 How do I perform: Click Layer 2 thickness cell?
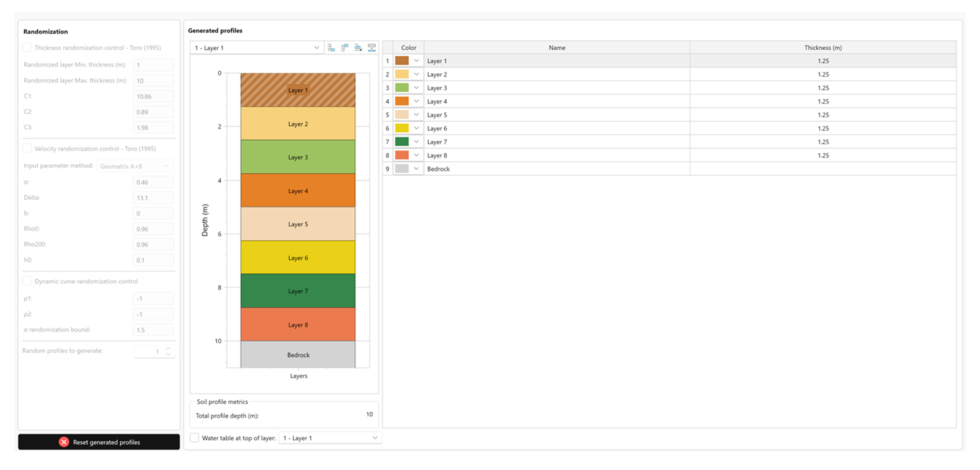(822, 74)
